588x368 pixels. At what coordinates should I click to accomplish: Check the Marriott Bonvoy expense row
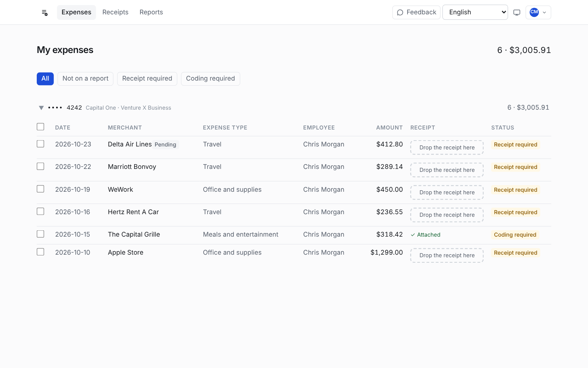40,166
